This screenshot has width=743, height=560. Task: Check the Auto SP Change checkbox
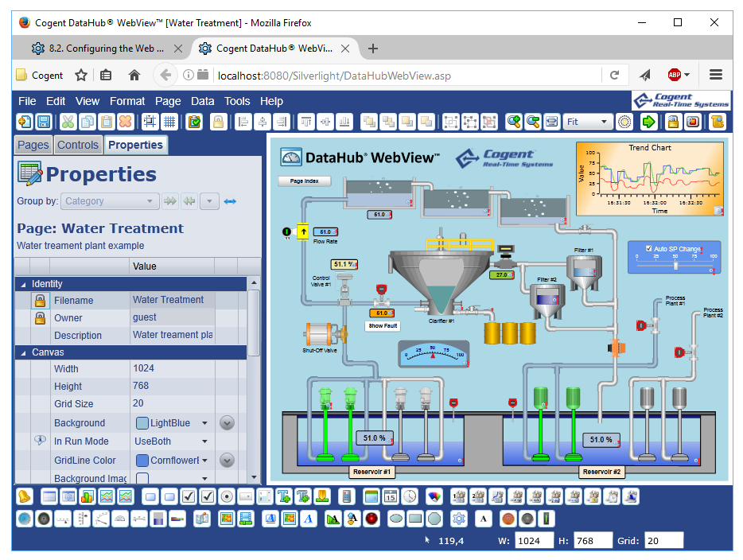648,248
